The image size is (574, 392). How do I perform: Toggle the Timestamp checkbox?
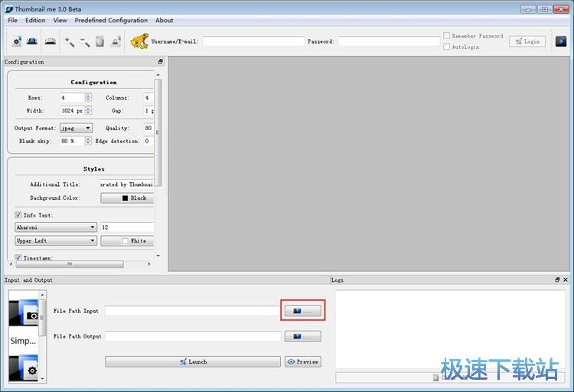[x=18, y=257]
